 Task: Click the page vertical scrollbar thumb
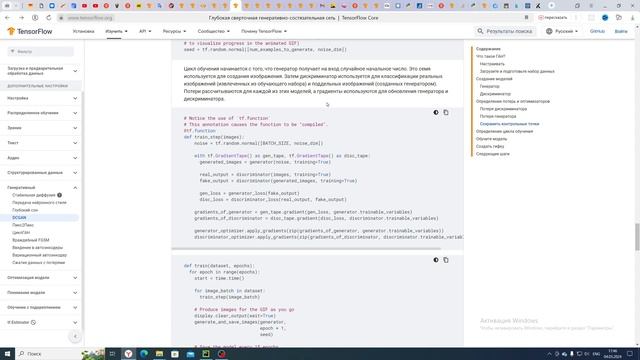tap(637, 237)
